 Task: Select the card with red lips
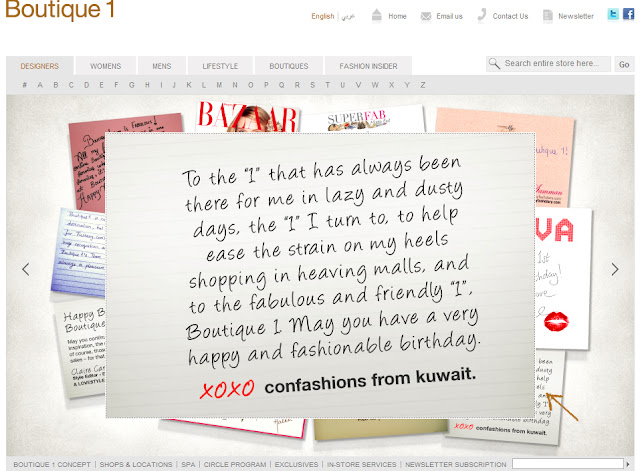click(563, 279)
